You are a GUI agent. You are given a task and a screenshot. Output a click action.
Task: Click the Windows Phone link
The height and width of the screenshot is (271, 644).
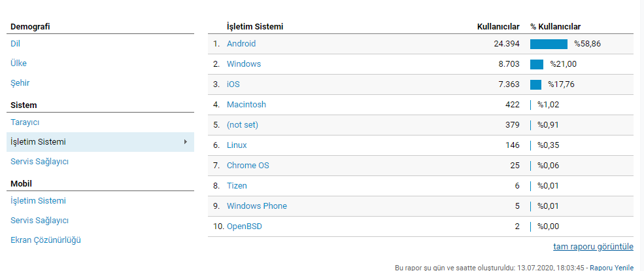(x=257, y=206)
